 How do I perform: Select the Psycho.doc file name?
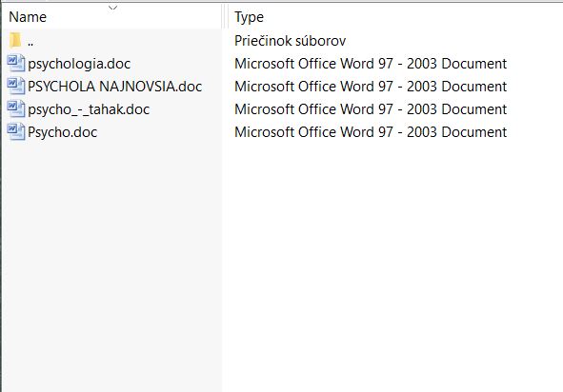[x=63, y=132]
